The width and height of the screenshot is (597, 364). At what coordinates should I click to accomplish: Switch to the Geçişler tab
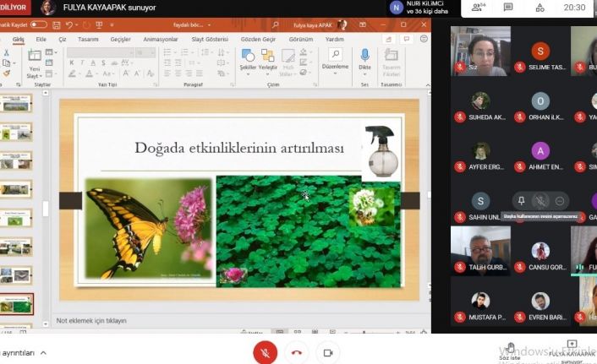[x=120, y=39]
